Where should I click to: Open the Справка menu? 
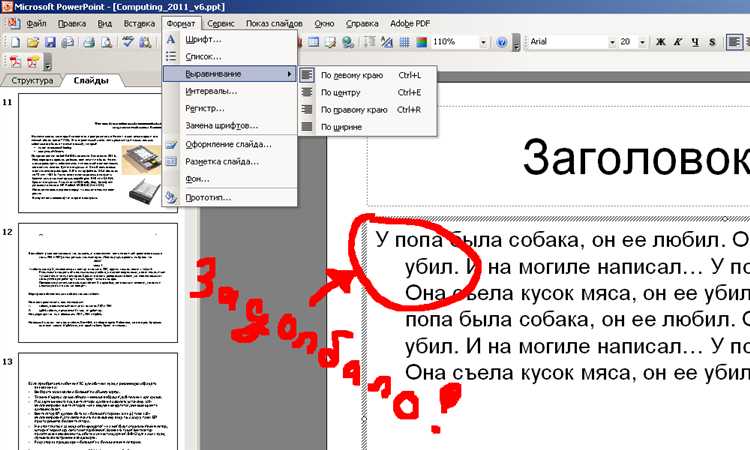(362, 23)
